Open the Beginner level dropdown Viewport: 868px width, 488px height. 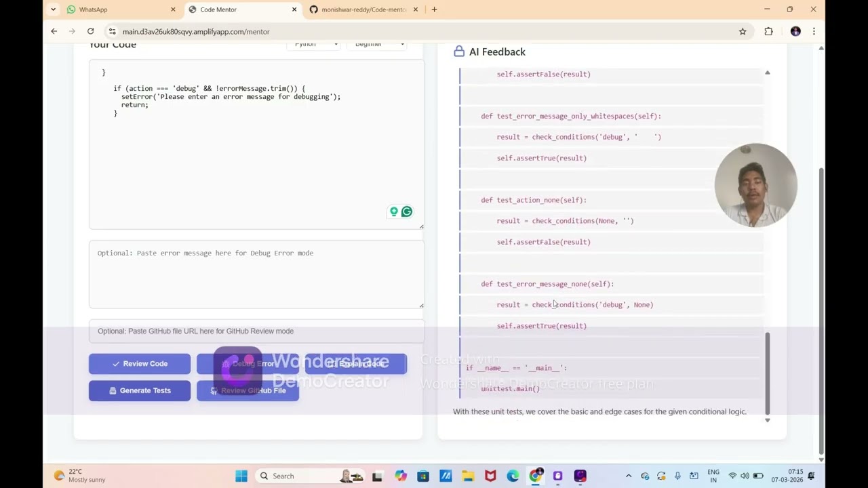pos(376,45)
